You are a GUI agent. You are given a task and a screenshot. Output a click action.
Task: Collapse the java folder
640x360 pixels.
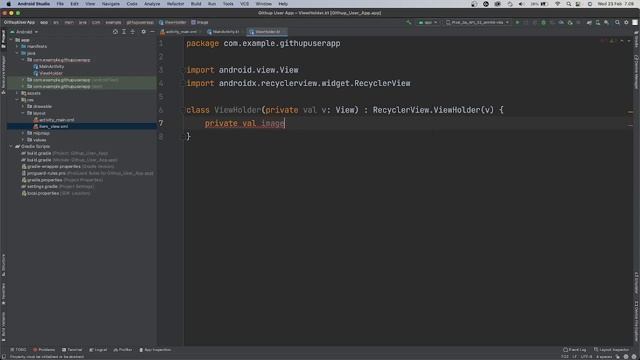pyautogui.click(x=17, y=53)
